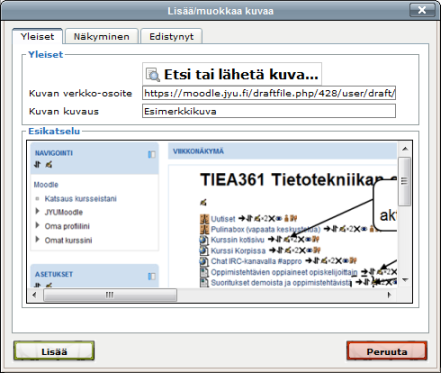441x373 pixels.
Task: Click the preview vertical scrollbar thumb
Action: [405, 181]
